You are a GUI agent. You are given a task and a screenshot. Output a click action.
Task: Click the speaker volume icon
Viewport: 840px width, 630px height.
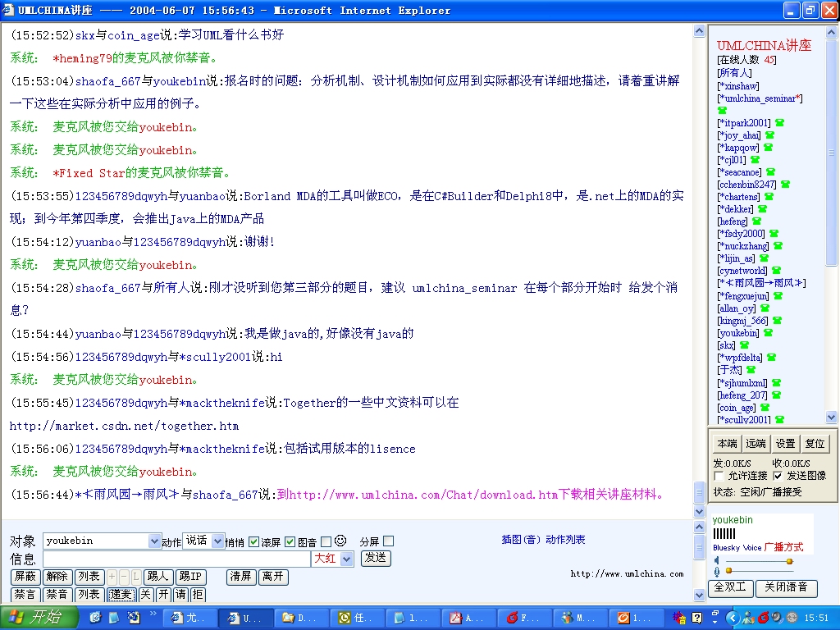tap(717, 560)
